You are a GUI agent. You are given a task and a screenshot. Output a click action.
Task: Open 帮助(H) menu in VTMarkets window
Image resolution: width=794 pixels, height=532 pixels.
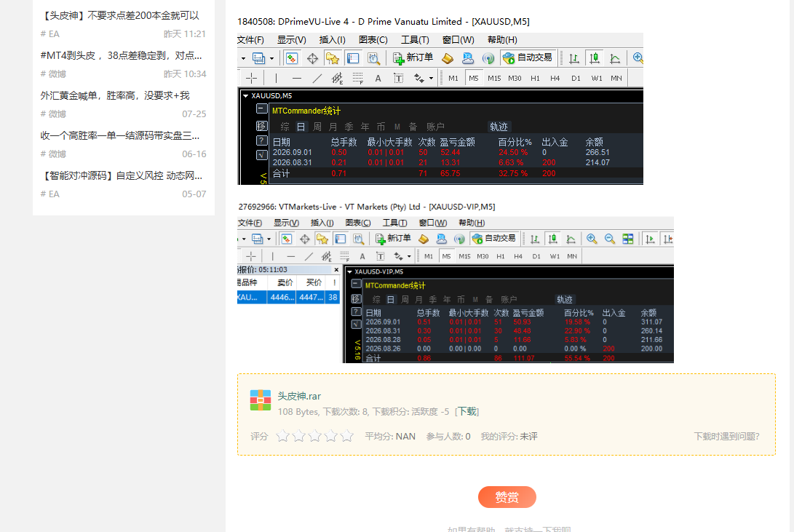472,223
